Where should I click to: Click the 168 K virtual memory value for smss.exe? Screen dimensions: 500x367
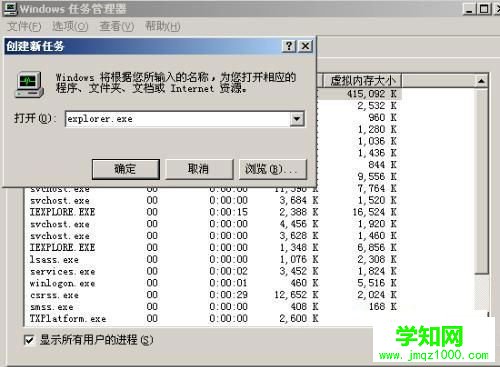pyautogui.click(x=383, y=307)
